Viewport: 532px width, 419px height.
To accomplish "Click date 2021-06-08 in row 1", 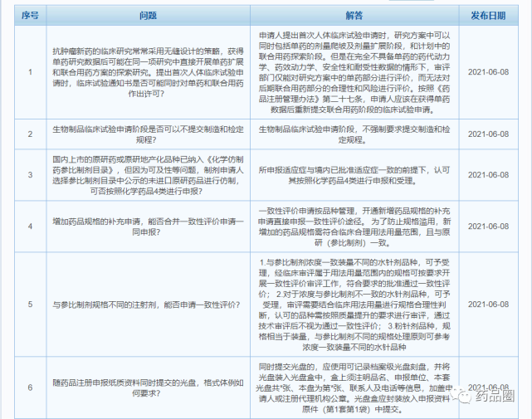I will point(489,72).
